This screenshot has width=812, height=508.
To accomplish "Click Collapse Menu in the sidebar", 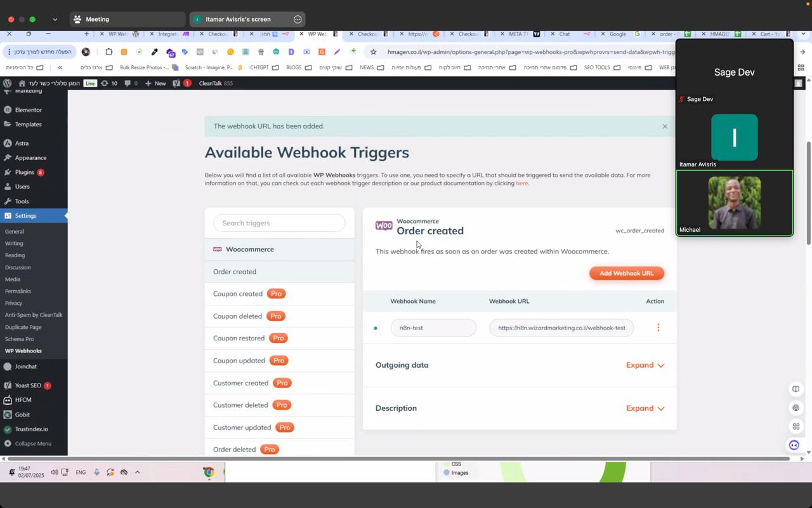I will point(34,443).
